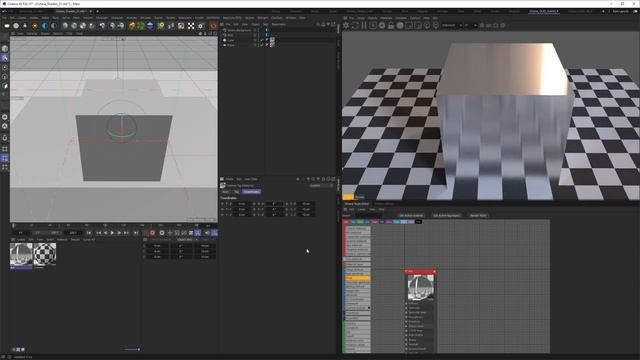Open the Materials menu in the Live Viewer
640x360 pixels.
(x=386, y=18)
